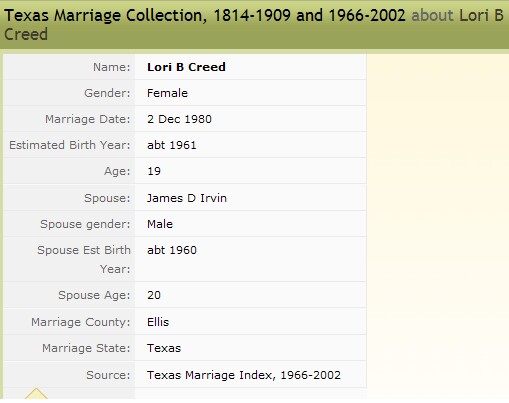The width and height of the screenshot is (509, 403).
Task: Click the age value 19
Action: click(x=154, y=171)
